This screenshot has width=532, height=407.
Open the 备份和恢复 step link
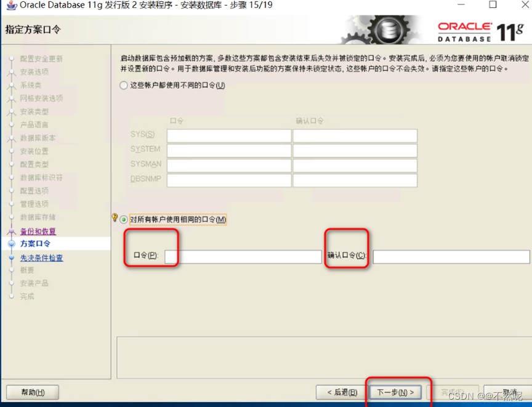[38, 232]
